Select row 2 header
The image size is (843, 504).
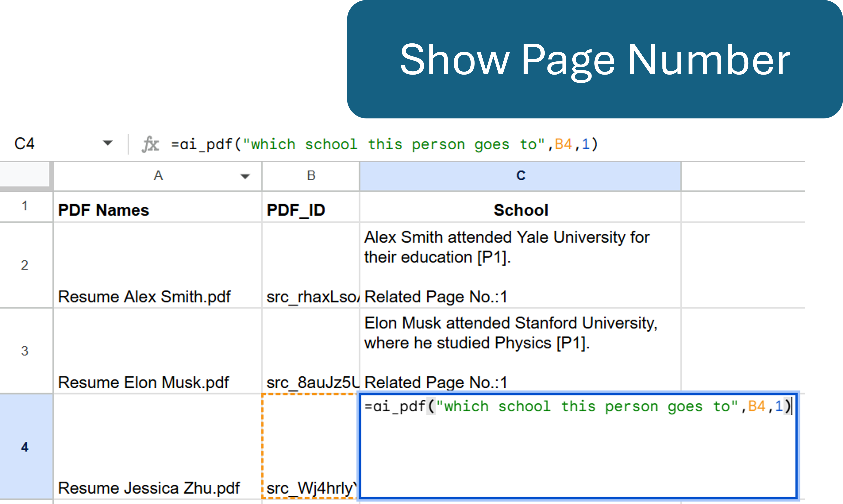tap(25, 265)
